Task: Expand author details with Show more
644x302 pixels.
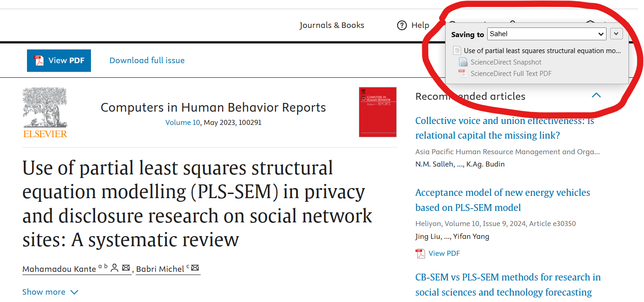Action: point(50,292)
